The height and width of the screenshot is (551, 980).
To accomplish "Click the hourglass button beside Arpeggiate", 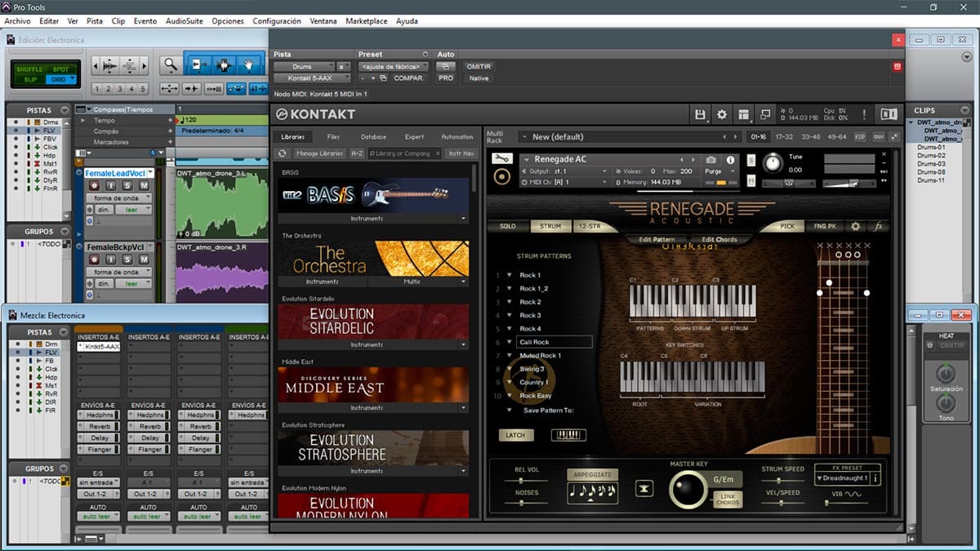I will click(646, 488).
